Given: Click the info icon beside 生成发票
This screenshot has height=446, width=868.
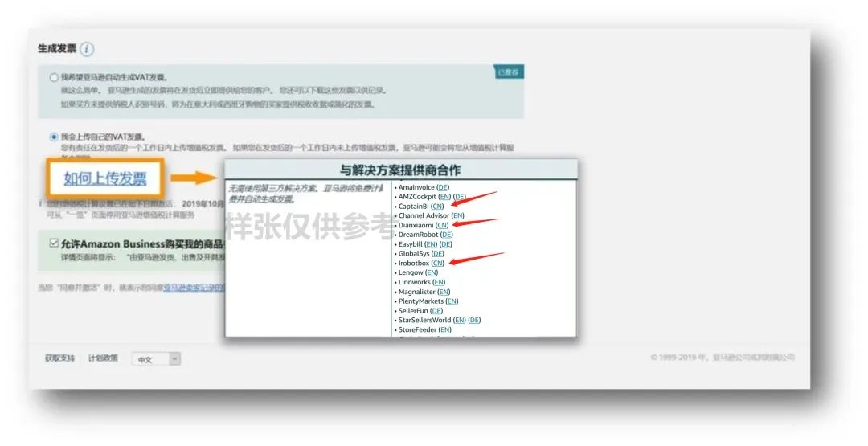Looking at the screenshot, I should 87,49.
